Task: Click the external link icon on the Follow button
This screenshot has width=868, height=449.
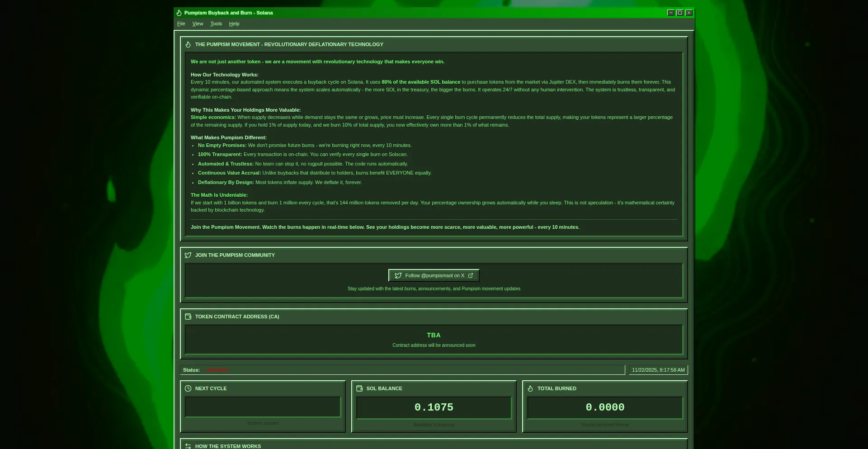Action: coord(471,275)
